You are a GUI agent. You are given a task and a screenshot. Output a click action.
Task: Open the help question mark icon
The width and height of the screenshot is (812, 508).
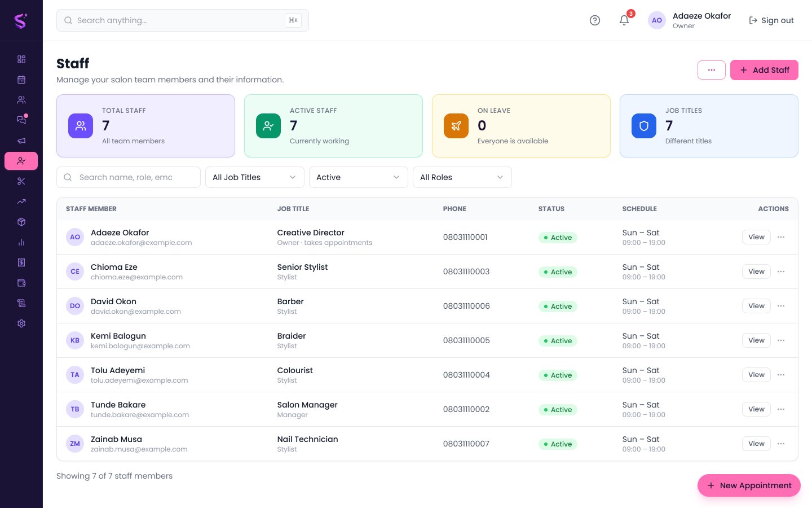coord(595,20)
